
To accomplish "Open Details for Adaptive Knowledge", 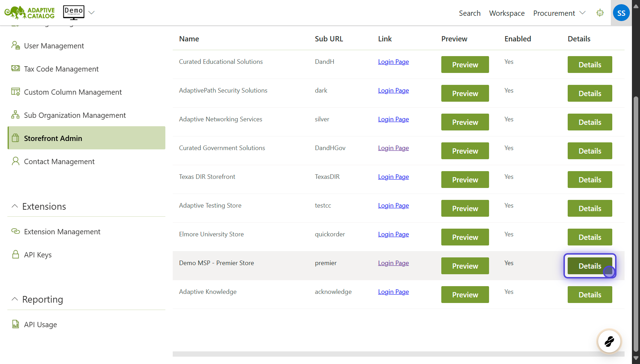I will point(590,295).
